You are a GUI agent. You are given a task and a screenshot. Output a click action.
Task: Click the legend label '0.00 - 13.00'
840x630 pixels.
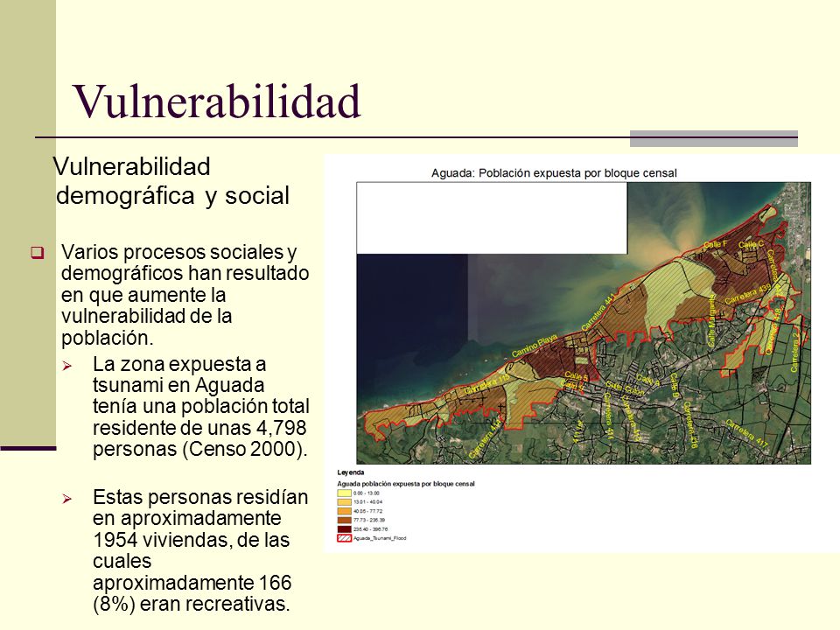(367, 493)
